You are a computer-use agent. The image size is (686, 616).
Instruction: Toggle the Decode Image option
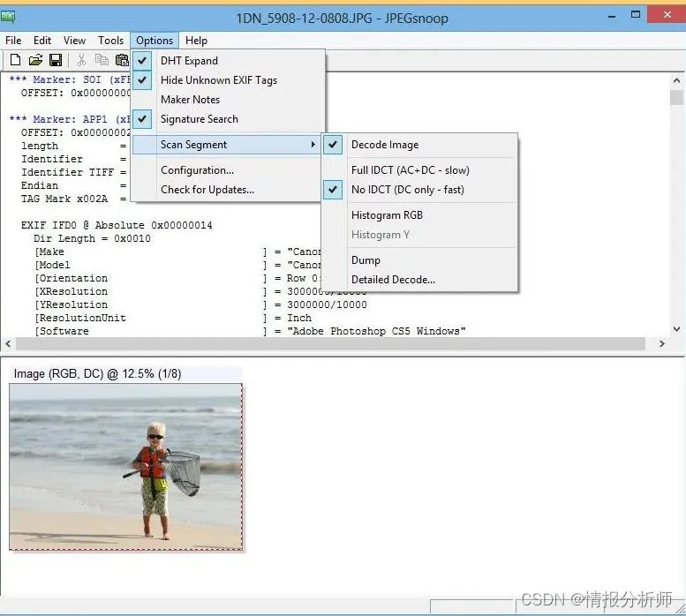[x=419, y=145]
